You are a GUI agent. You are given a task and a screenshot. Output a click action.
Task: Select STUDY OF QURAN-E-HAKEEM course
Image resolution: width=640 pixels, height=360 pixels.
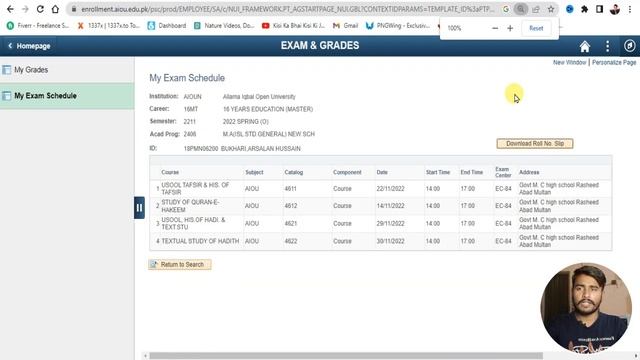click(x=190, y=206)
